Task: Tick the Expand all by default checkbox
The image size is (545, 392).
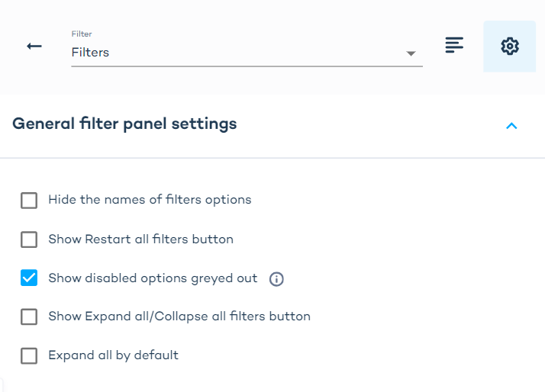Action: click(29, 355)
